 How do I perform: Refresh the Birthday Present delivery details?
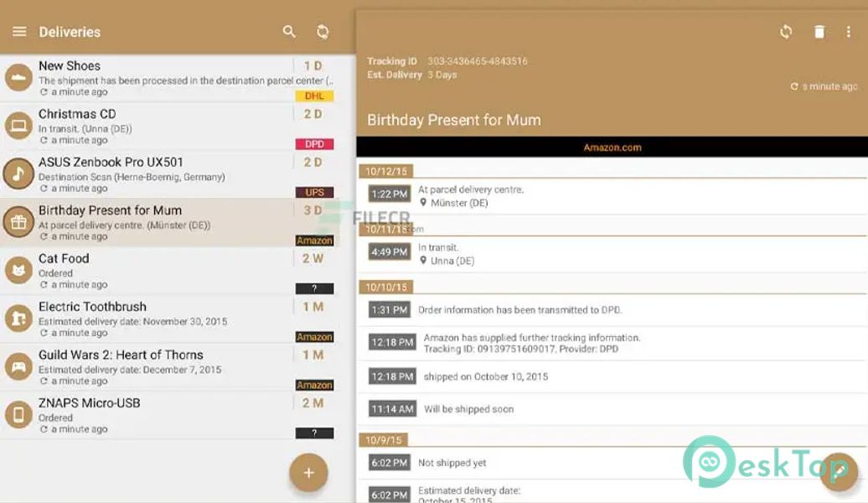click(x=786, y=32)
